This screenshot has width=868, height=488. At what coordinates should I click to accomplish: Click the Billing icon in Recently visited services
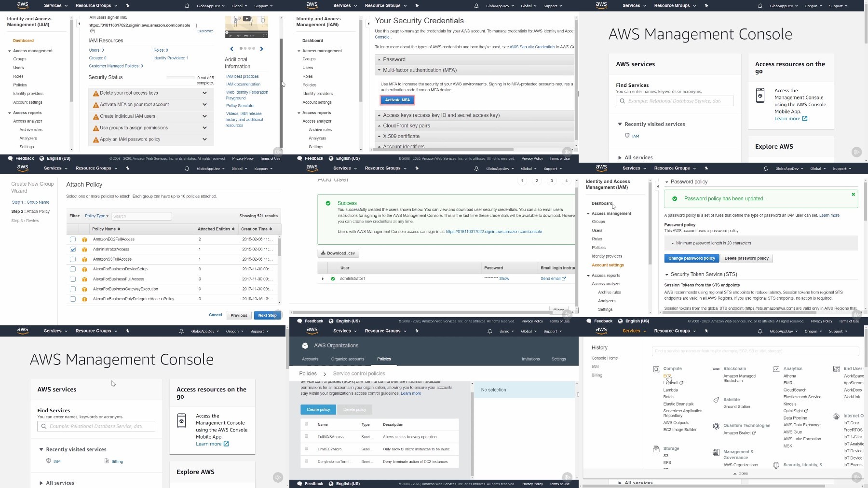[x=107, y=461]
